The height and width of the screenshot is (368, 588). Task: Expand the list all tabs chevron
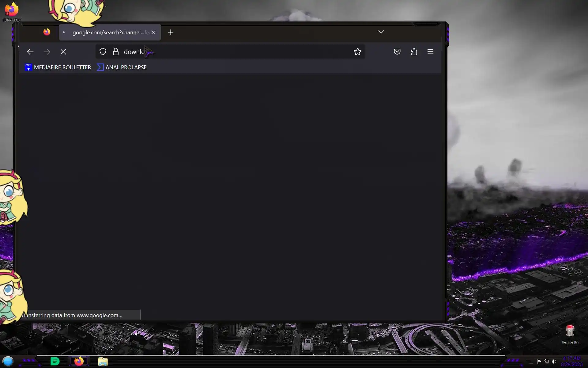381,32
